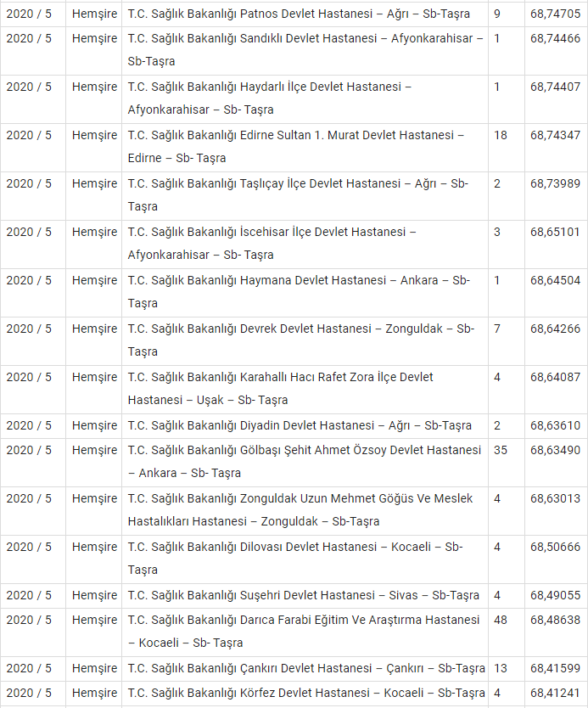Click Edirne Sultan 1. Murat Devlet Hastanesi
Image resolution: width=588 pixels, height=708 pixels.
295,146
